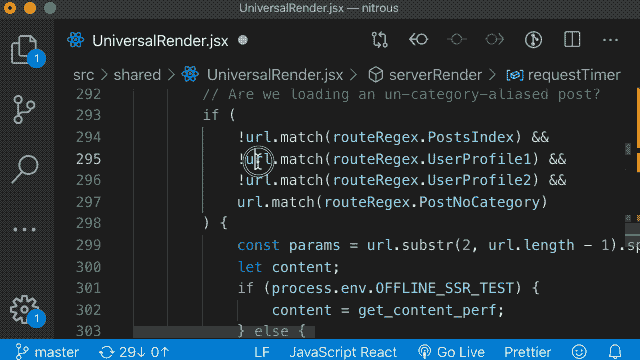Screen dimensions: 640x360
Task: Open the Manage gear menu
Action: [24, 309]
